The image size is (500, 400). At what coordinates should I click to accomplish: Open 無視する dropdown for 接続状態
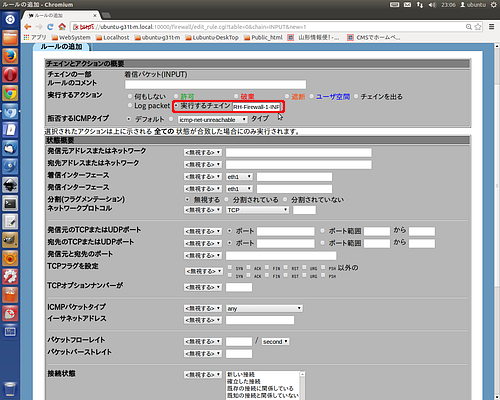point(203,375)
